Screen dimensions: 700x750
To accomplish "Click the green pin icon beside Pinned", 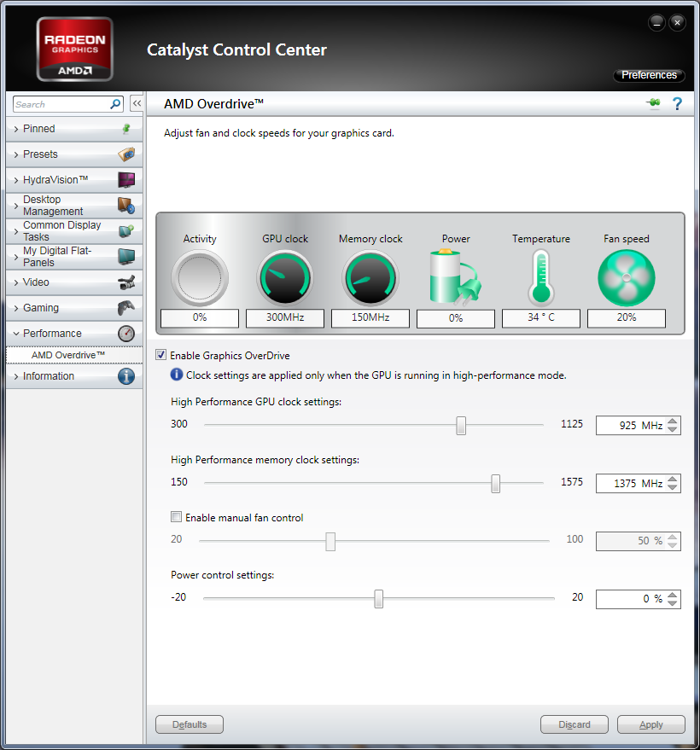I will (x=126, y=129).
